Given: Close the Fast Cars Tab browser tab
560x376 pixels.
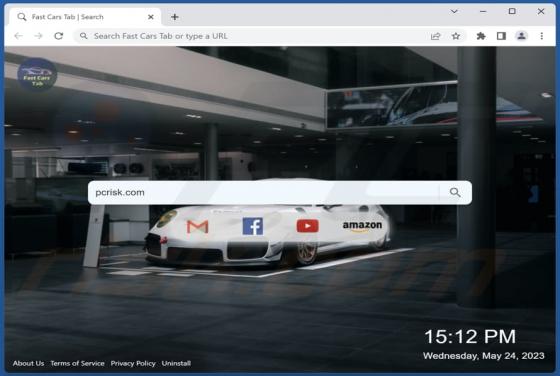Looking at the screenshot, I should [x=151, y=17].
